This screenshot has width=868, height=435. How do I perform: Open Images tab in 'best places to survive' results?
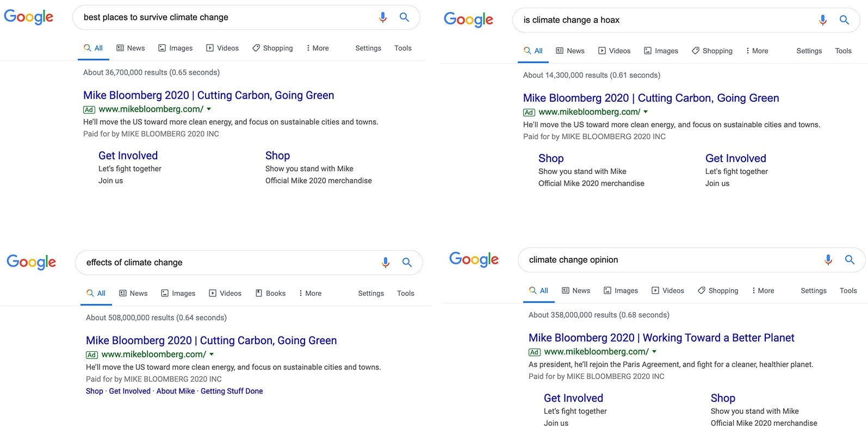click(x=175, y=48)
